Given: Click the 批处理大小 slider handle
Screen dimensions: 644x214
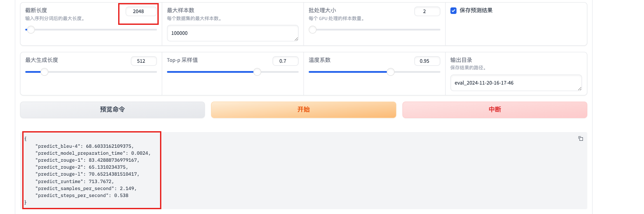Looking at the screenshot, I should [313, 30].
